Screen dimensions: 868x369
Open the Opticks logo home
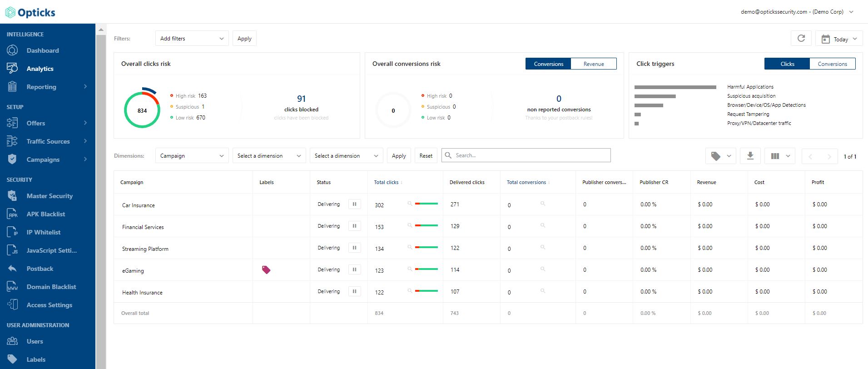30,12
